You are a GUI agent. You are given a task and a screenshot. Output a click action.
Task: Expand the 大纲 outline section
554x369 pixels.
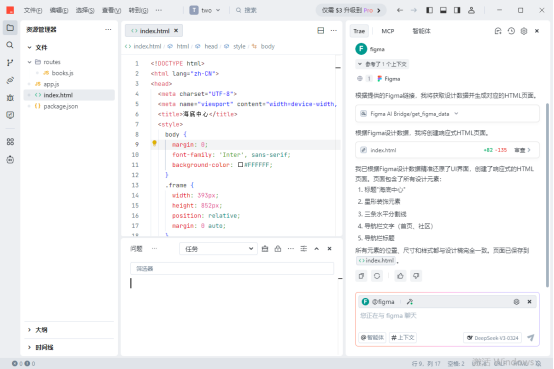pyautogui.click(x=29, y=330)
